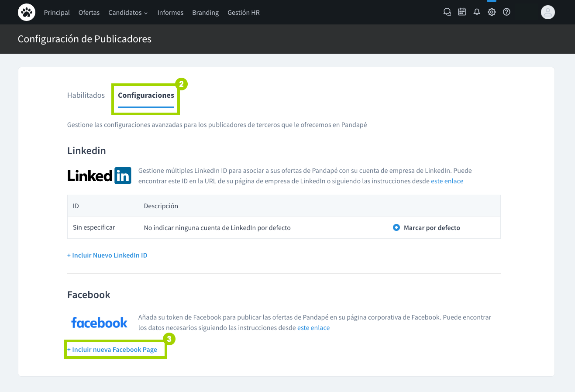Open the calendar icon in the top bar
This screenshot has width=575, height=392.
[462, 12]
